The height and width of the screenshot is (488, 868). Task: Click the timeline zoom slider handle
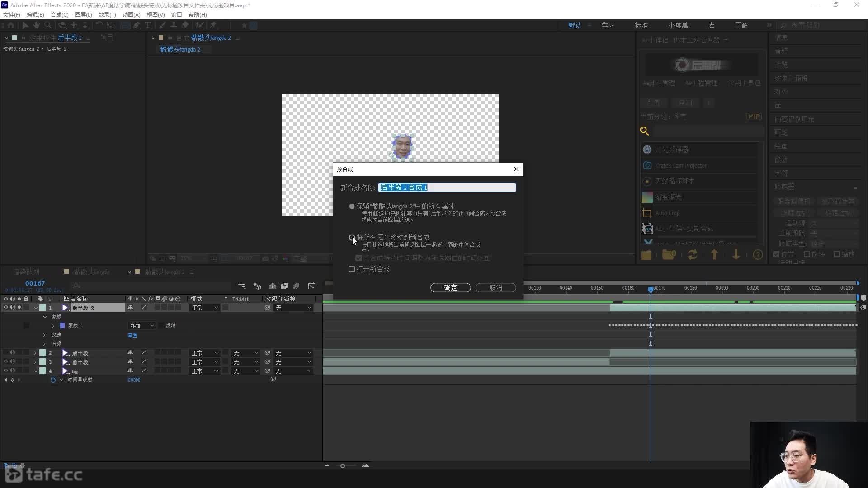tap(343, 466)
